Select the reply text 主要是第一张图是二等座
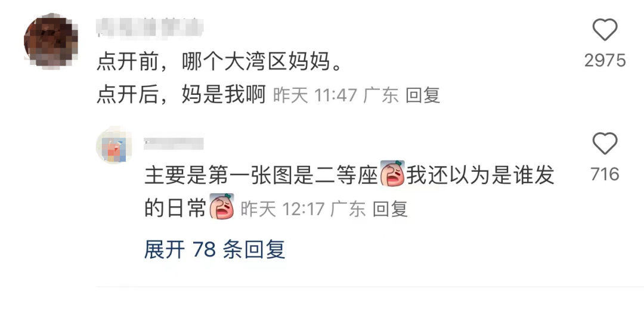 261,176
